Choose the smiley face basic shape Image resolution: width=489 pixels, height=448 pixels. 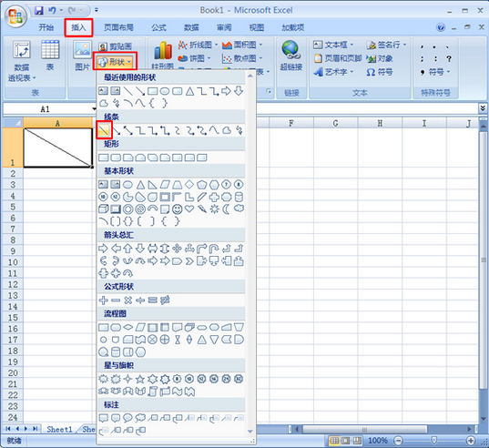[178, 209]
